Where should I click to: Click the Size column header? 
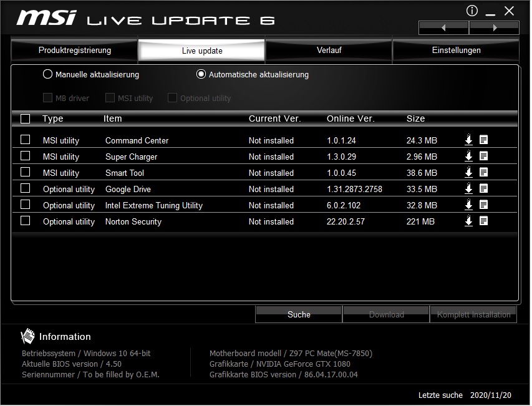click(416, 118)
